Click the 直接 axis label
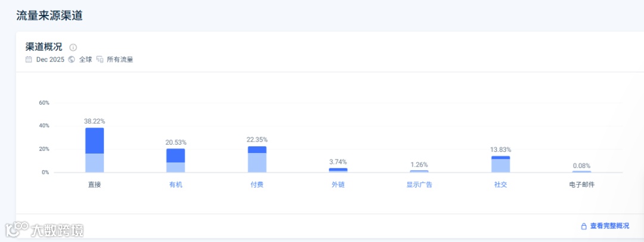Image resolution: width=644 pixels, height=242 pixels. point(95,185)
